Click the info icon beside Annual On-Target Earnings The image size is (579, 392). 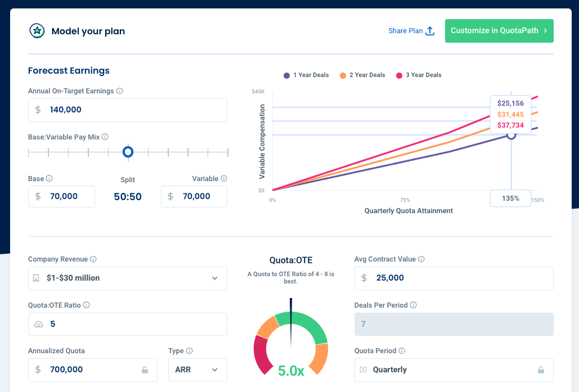[120, 91]
